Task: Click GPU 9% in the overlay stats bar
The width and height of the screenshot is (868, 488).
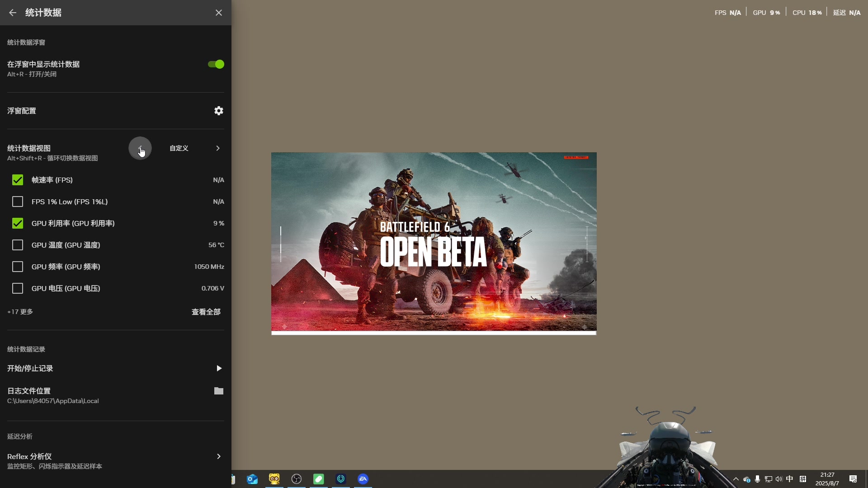Action: click(767, 13)
